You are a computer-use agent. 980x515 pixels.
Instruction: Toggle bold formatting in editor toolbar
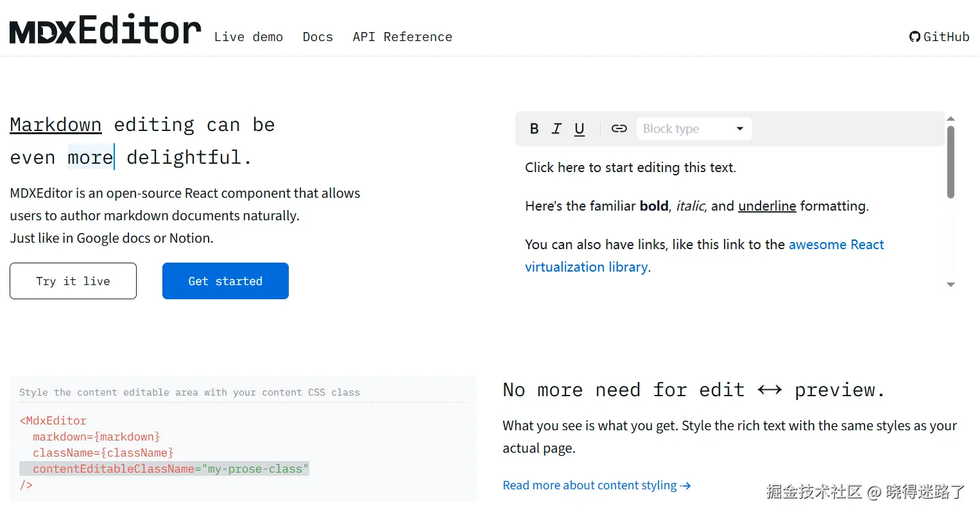click(534, 128)
